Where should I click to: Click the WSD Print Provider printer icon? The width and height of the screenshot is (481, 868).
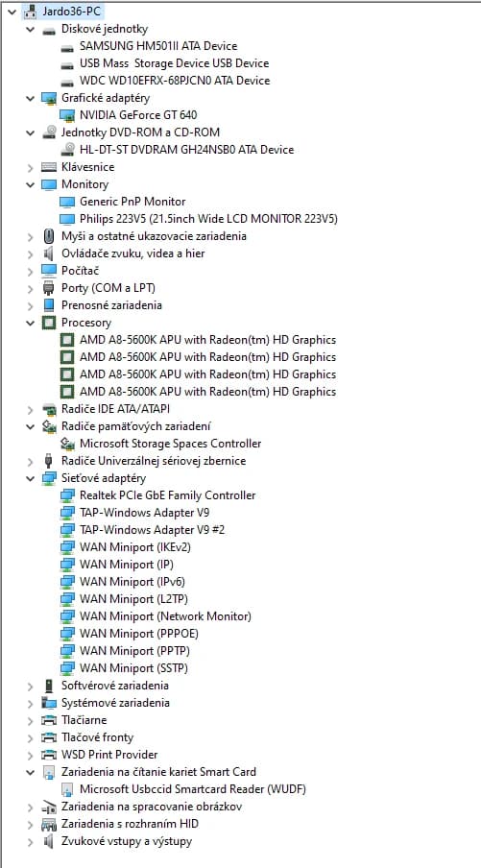49,755
